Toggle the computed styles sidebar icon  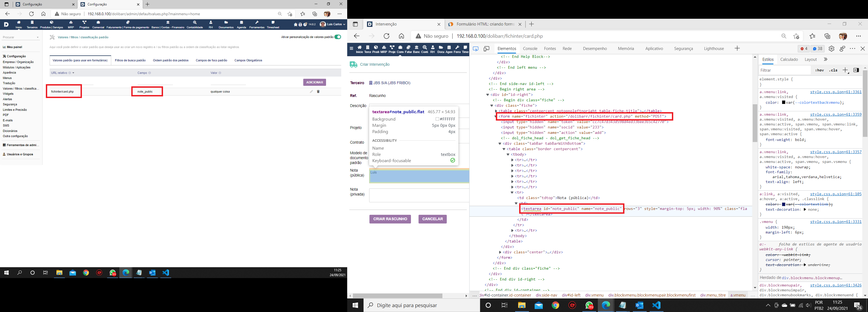click(x=856, y=70)
